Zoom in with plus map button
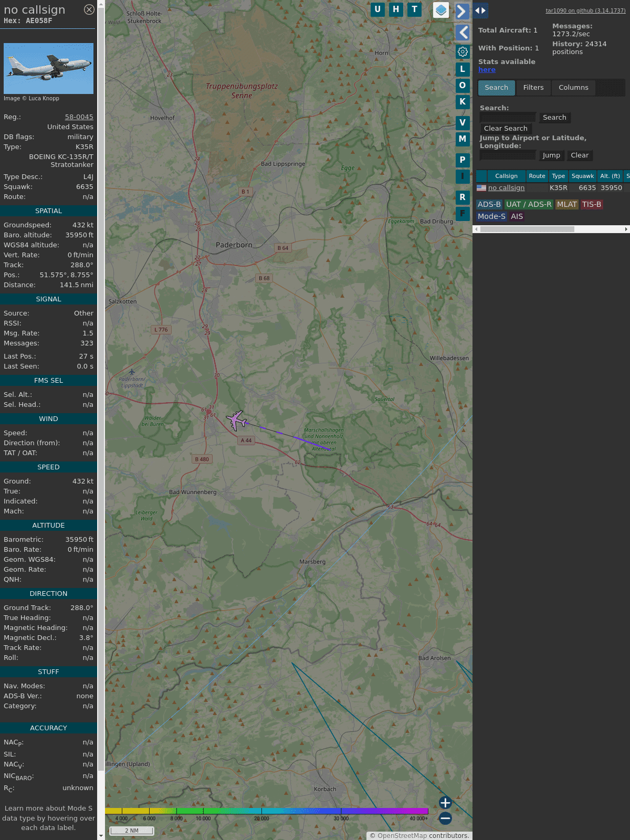This screenshot has width=630, height=840. [445, 803]
